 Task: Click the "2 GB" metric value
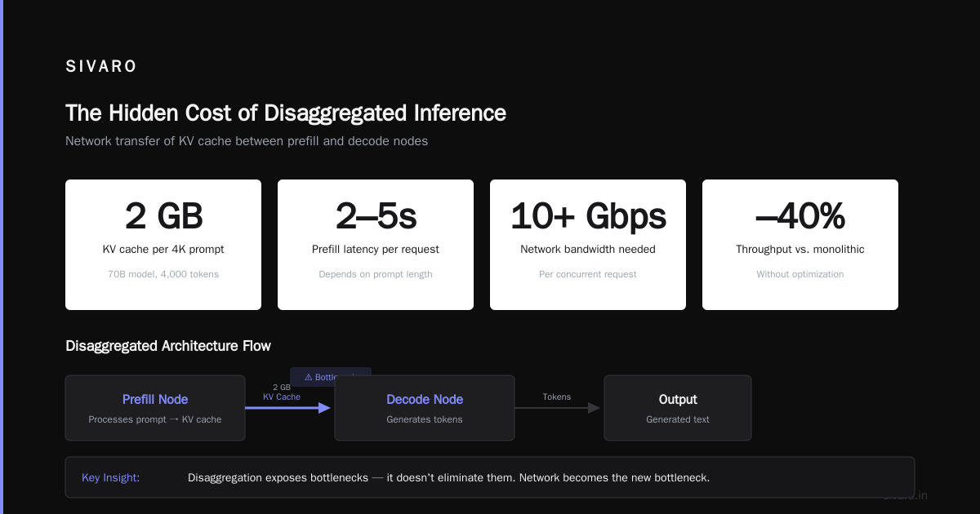163,216
